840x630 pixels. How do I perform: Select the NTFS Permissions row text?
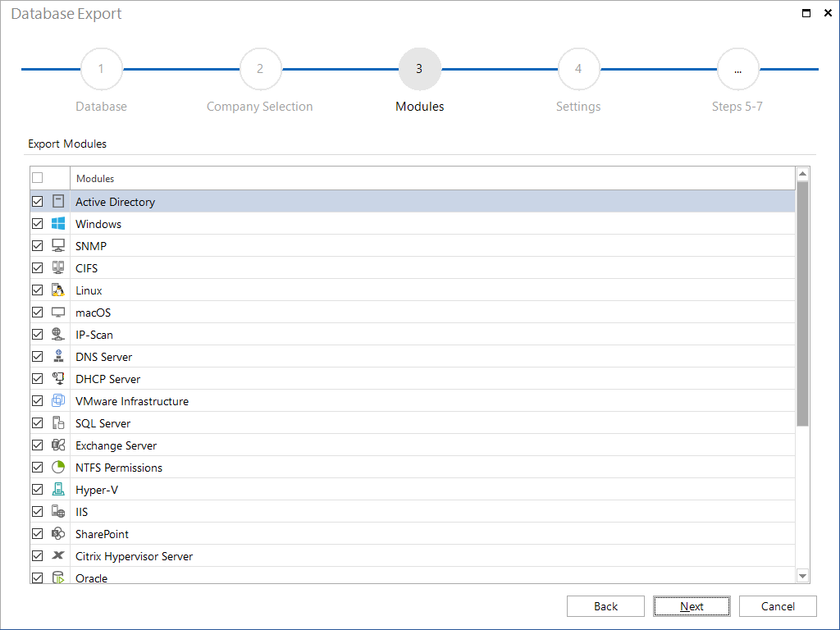[119, 468]
